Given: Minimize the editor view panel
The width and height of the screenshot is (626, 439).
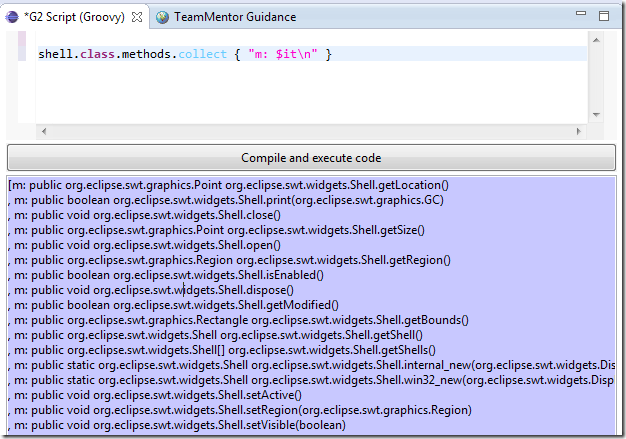Looking at the screenshot, I should 581,16.
